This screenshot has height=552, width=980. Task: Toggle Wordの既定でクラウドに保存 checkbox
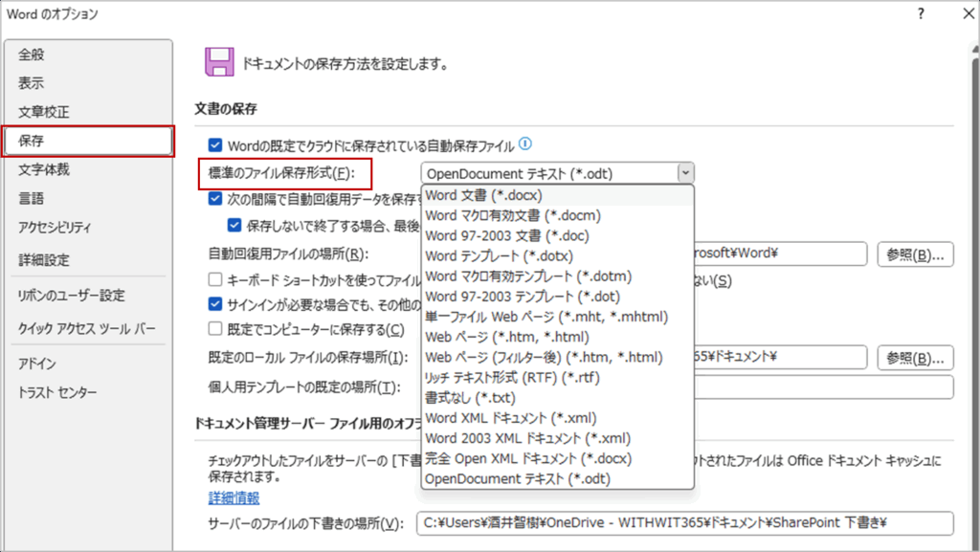pos(215,145)
